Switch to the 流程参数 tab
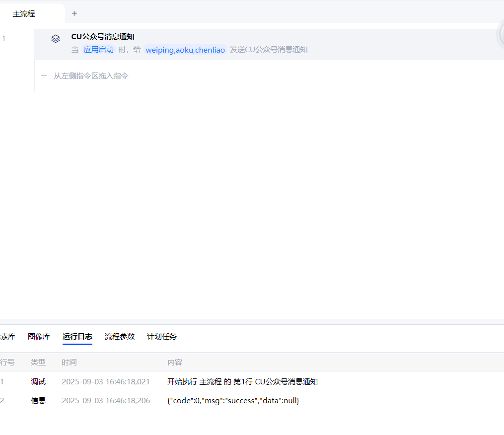The image size is (504, 435). tap(119, 337)
